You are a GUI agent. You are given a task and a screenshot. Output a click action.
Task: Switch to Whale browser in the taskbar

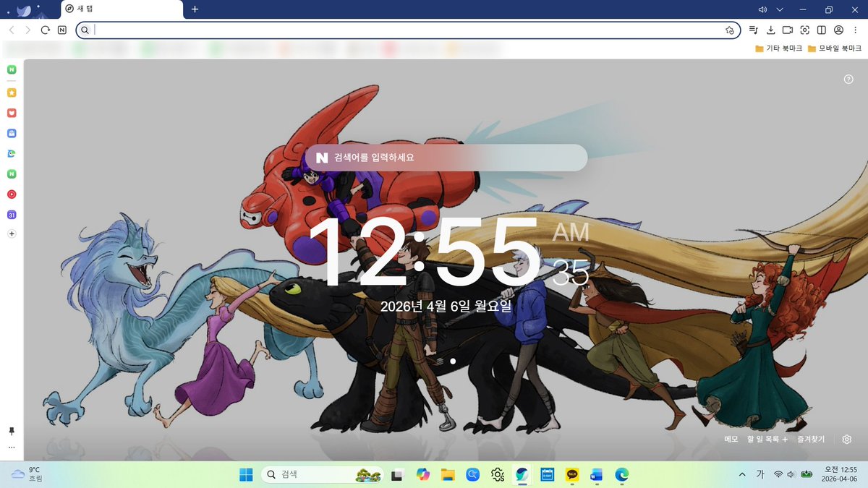(522, 474)
